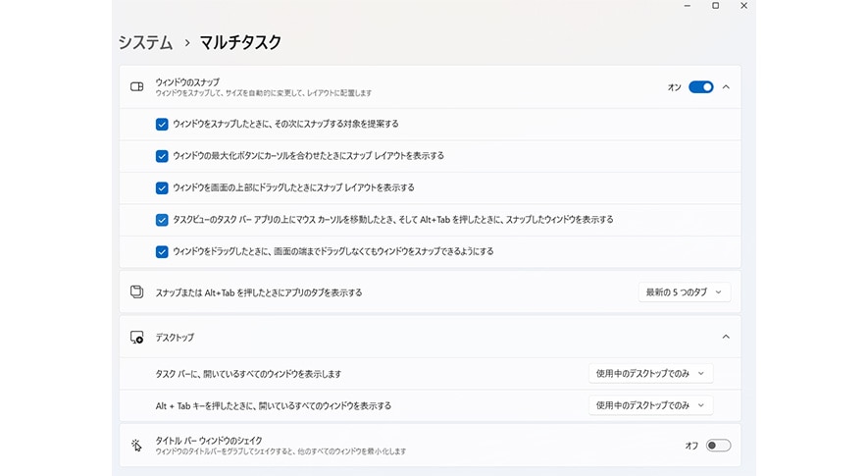Click the window snap icon
Image resolution: width=868 pixels, height=476 pixels.
point(136,87)
